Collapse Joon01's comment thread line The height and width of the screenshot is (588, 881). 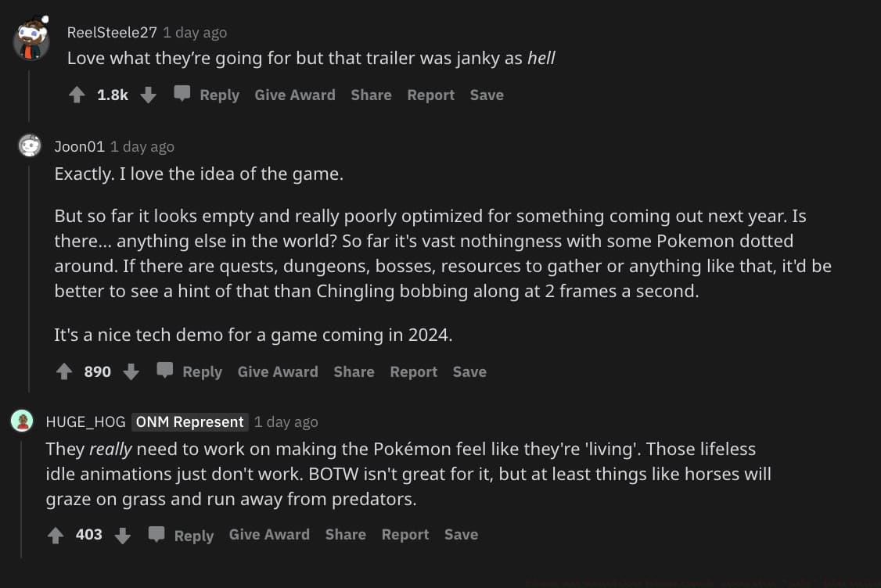pos(29,274)
